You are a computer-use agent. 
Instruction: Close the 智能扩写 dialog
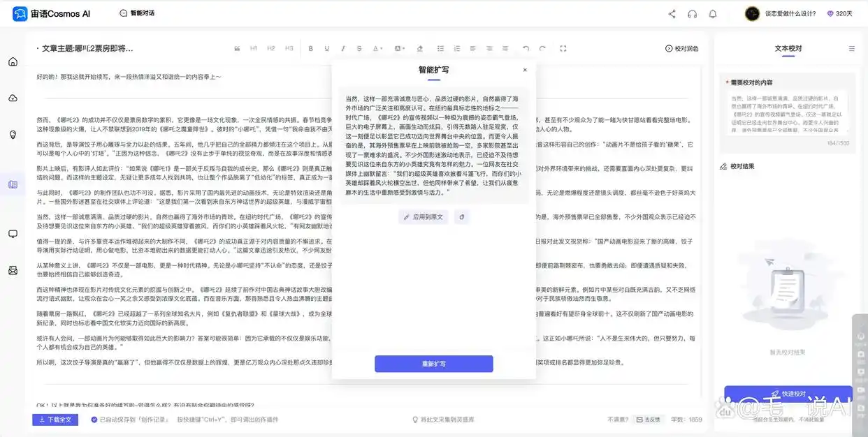point(525,70)
